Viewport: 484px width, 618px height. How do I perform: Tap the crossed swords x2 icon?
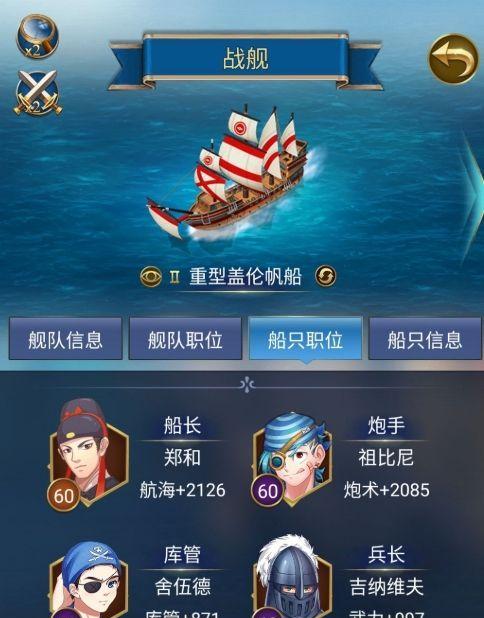(x=38, y=93)
